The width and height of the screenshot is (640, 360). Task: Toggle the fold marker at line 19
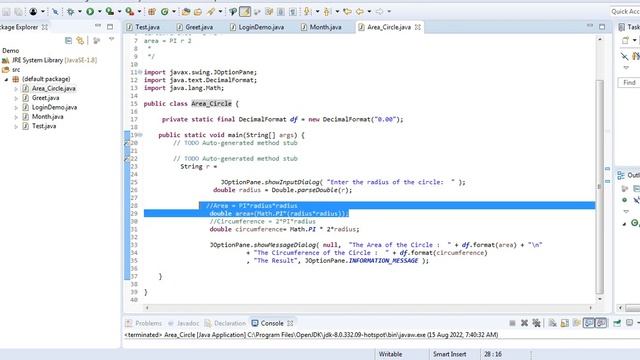(x=140, y=135)
